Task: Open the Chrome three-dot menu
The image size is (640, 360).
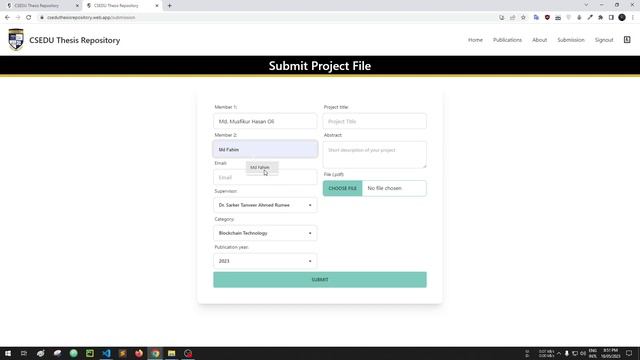Action: 633,18
